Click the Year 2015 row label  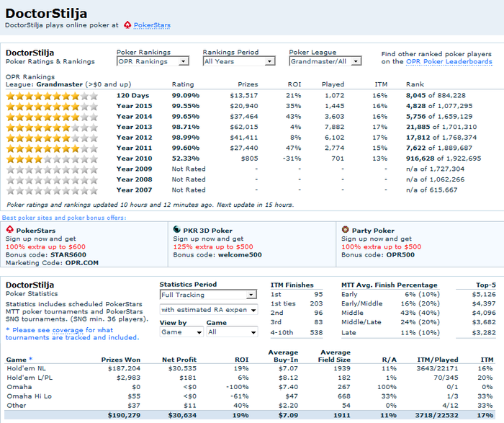pyautogui.click(x=135, y=106)
